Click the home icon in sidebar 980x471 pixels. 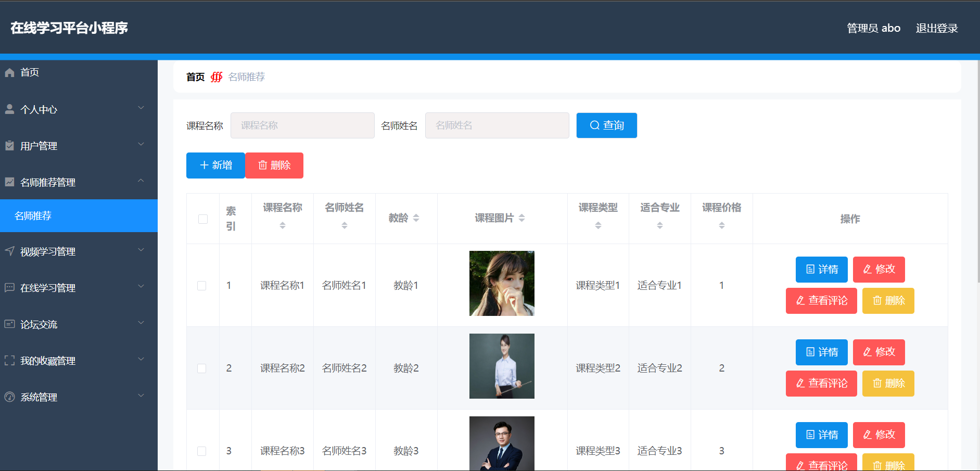coord(9,72)
